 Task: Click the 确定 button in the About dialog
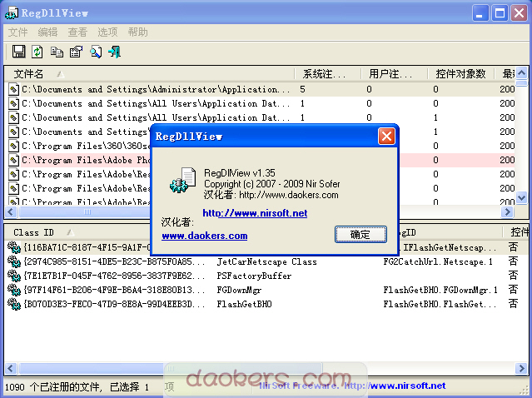(360, 235)
